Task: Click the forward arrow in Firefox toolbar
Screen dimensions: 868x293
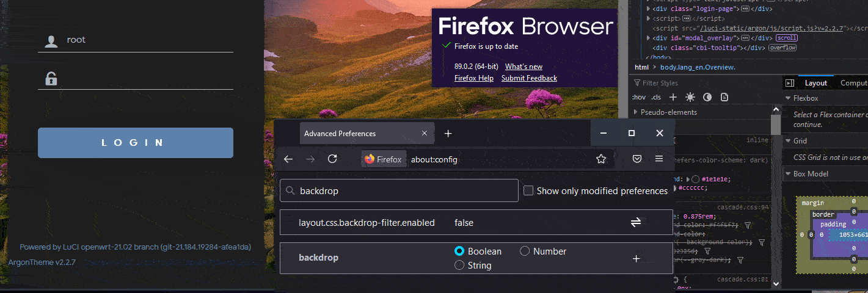Action: [310, 159]
